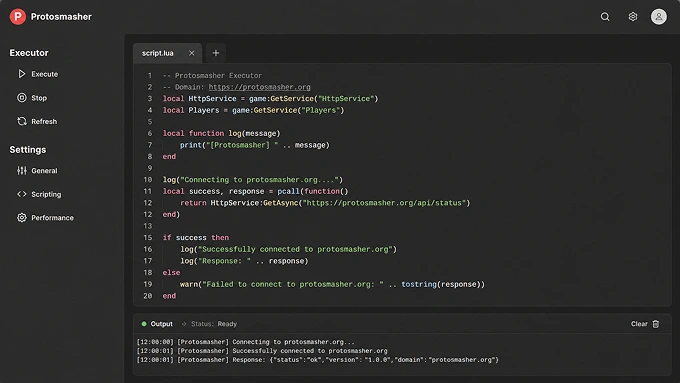Image resolution: width=680 pixels, height=383 pixels.
Task: Click output entry with Response JSON status
Action: click(317, 360)
